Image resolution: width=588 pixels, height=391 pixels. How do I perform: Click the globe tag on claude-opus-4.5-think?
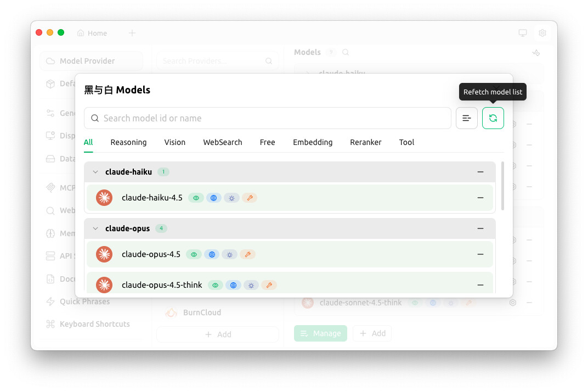click(233, 286)
